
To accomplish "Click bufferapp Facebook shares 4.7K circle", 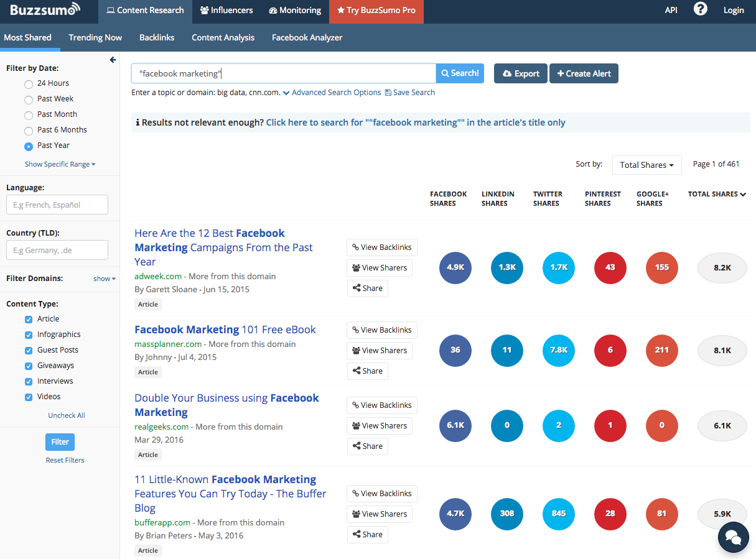I will tap(455, 514).
